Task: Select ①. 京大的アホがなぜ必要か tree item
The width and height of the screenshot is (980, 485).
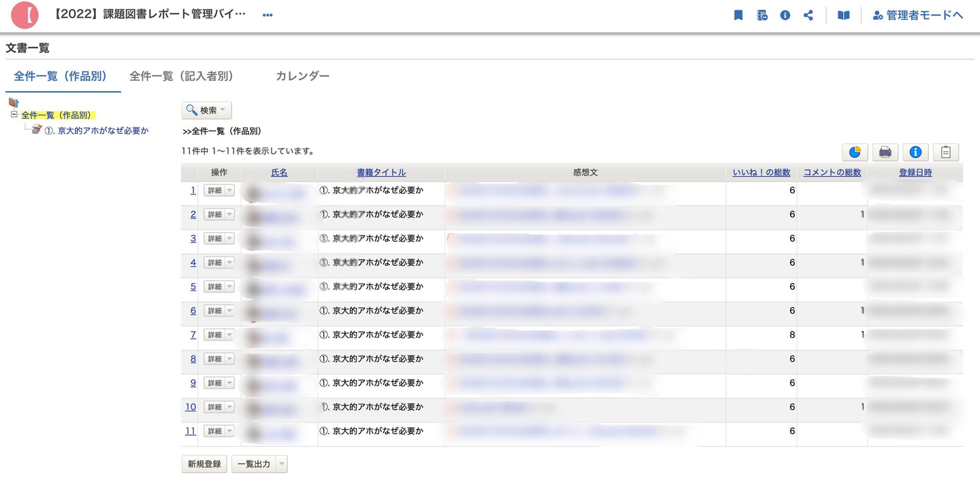Action: (96, 131)
